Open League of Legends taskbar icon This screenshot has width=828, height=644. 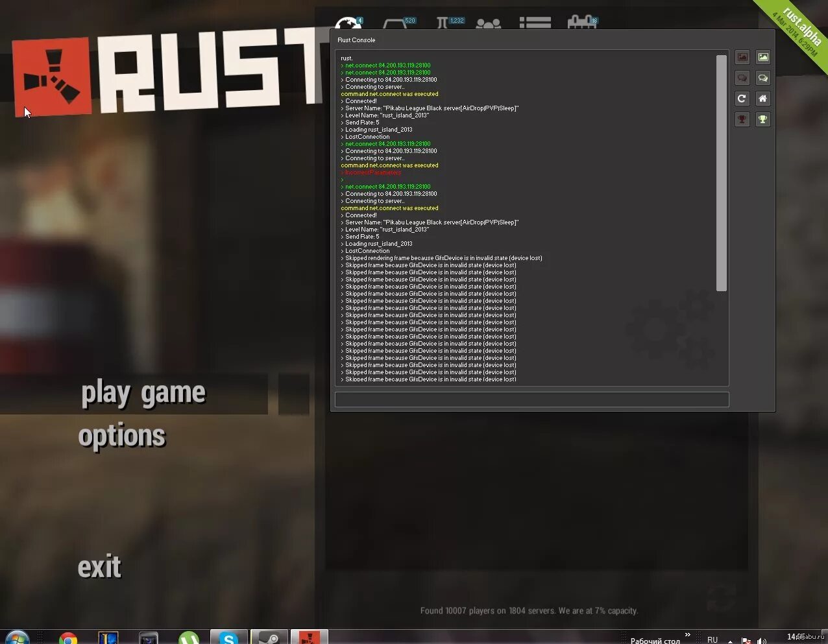(x=108, y=638)
